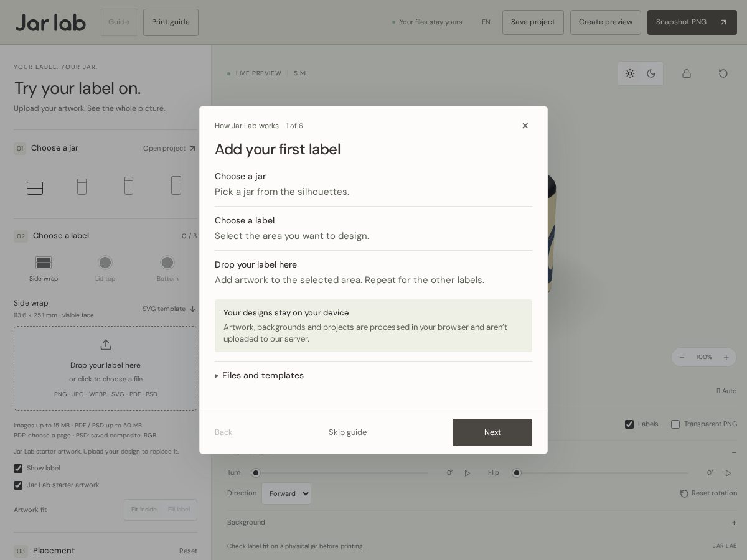Click Create preview button
Image resolution: width=747 pixels, height=560 pixels.
click(x=606, y=22)
